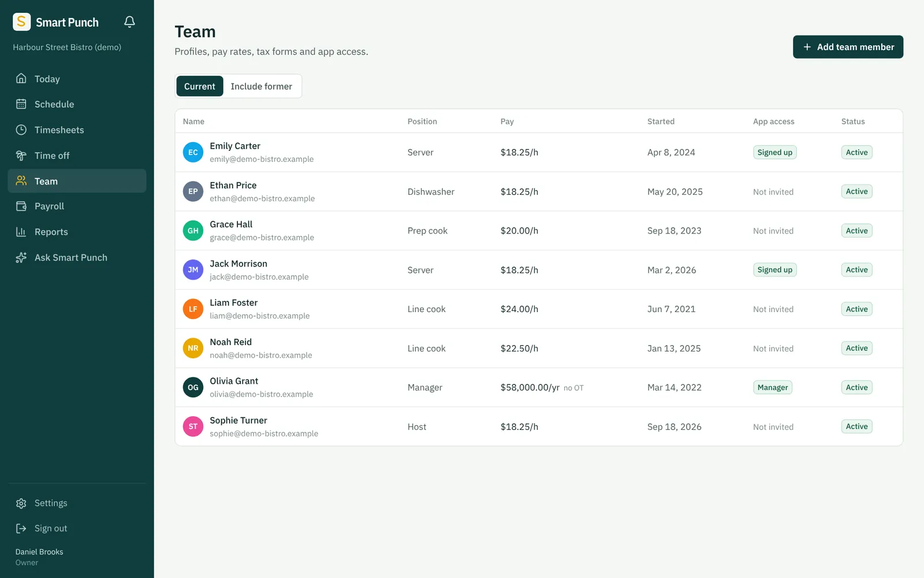Open Reports bar chart icon
The height and width of the screenshot is (578, 924).
pyautogui.click(x=21, y=232)
